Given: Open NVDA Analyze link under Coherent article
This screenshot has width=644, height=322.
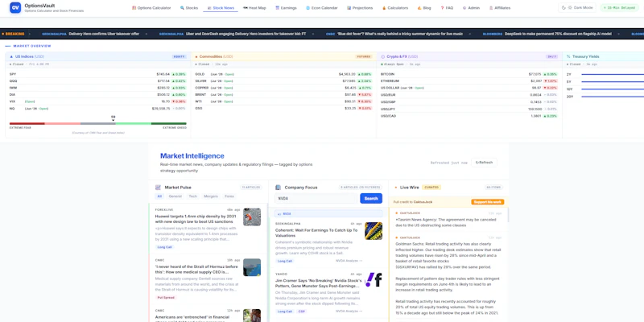Looking at the screenshot, I should pyautogui.click(x=349, y=261).
